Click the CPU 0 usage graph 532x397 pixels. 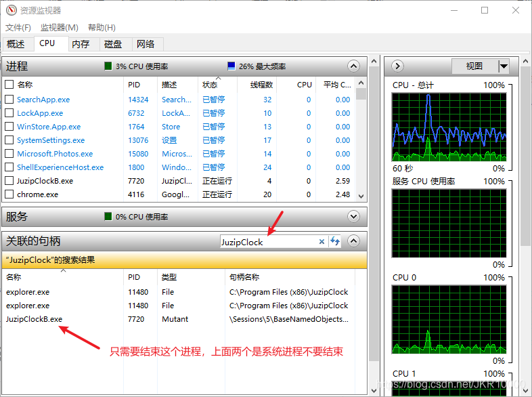(x=449, y=319)
